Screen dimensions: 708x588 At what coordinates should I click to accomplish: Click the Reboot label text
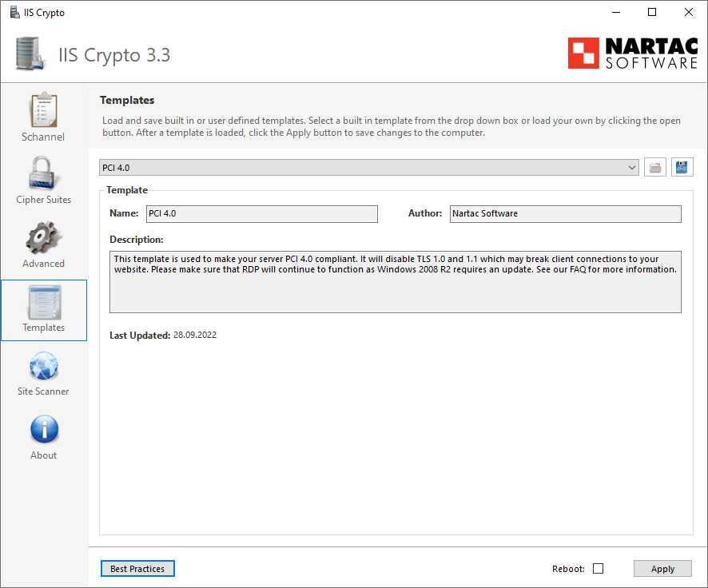[x=568, y=569]
